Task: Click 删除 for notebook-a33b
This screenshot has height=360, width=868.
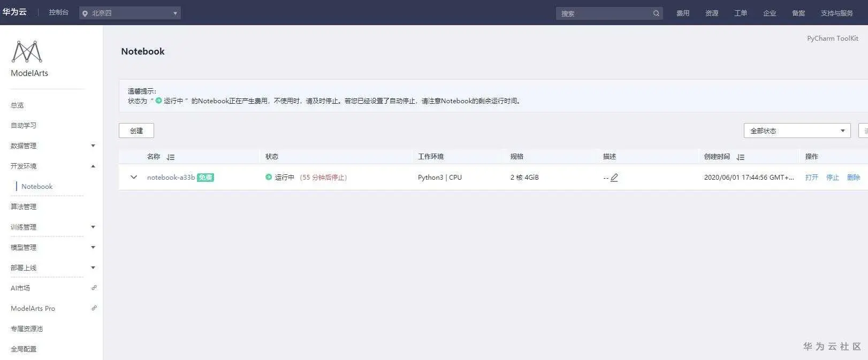Action: coord(854,177)
